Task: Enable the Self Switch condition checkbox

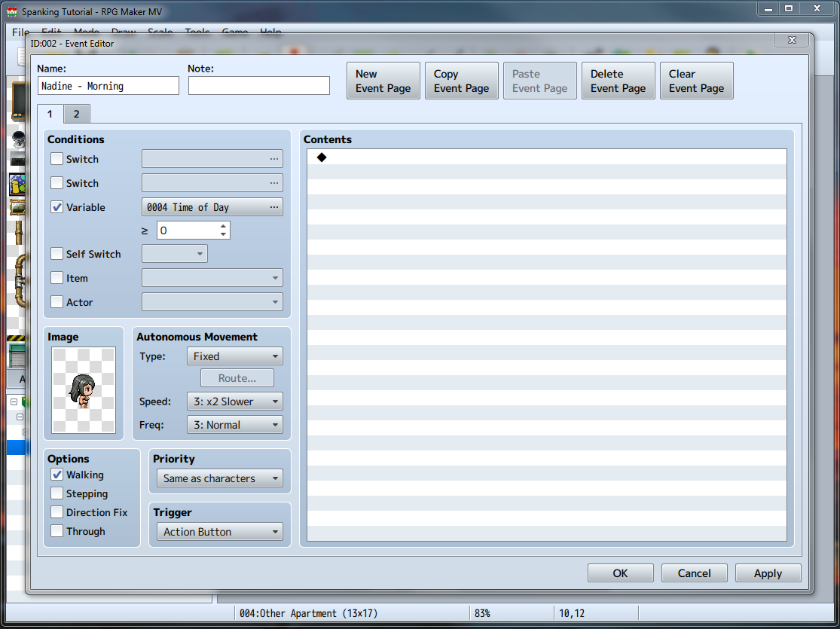Action: pos(57,253)
